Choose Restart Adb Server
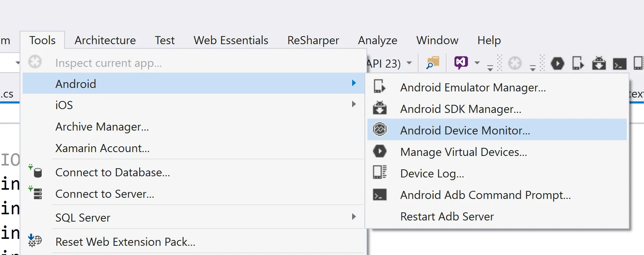This screenshot has width=644, height=255. coord(497,216)
